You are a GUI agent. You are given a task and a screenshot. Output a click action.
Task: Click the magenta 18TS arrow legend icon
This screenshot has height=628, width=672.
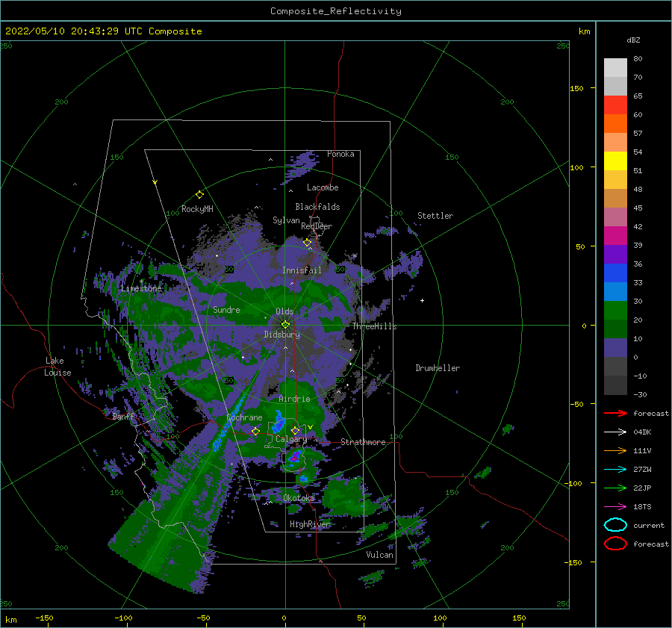pyautogui.click(x=615, y=507)
